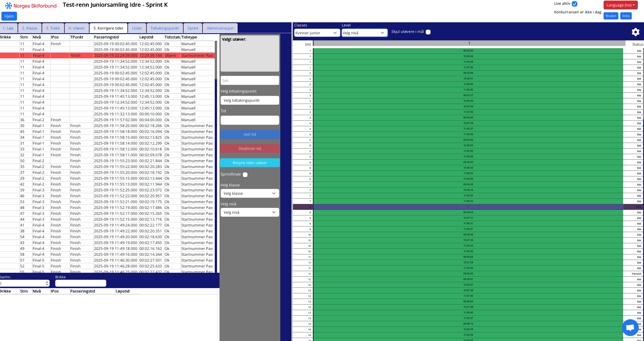The height and width of the screenshot is (341, 644).
Task: Click the Startnr. stepper arrows
Action: pos(47,283)
